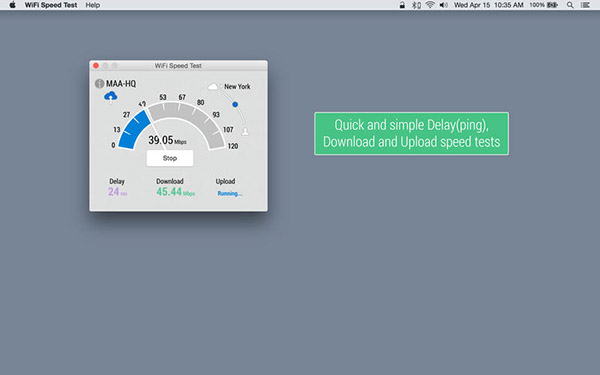Image resolution: width=600 pixels, height=375 pixels.
Task: Close the WiFi Speed Test window
Action: click(x=96, y=65)
